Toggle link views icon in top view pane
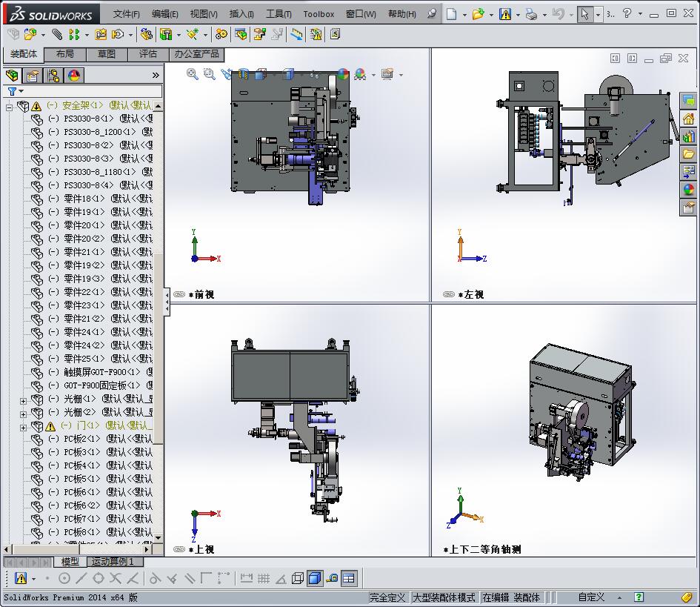Image resolution: width=700 pixels, height=607 pixels. coord(179,549)
